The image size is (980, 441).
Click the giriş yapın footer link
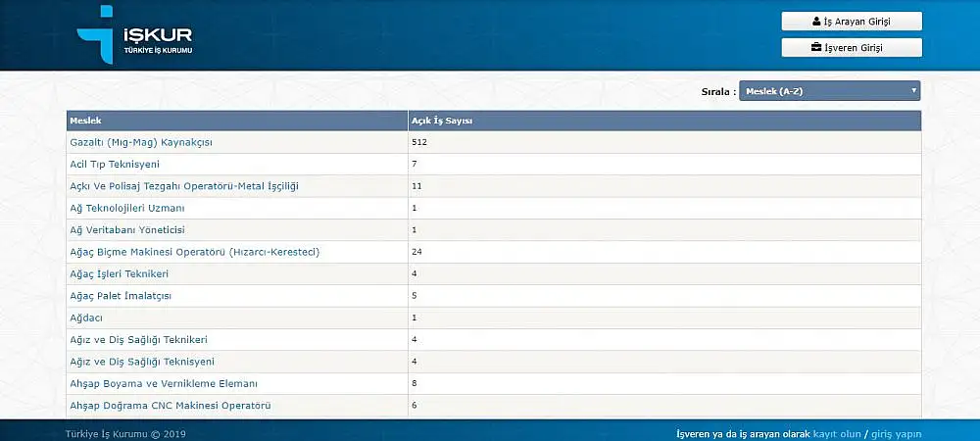pyautogui.click(x=896, y=433)
